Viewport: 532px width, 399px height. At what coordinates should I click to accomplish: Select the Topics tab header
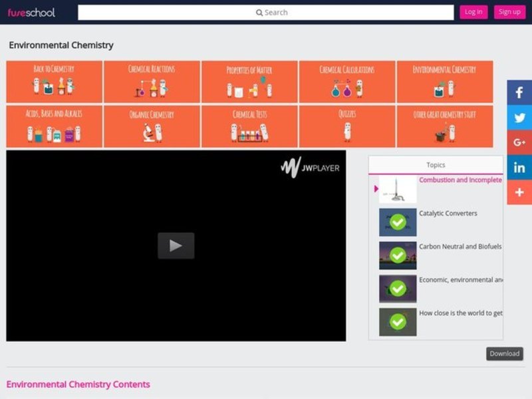pyautogui.click(x=436, y=165)
